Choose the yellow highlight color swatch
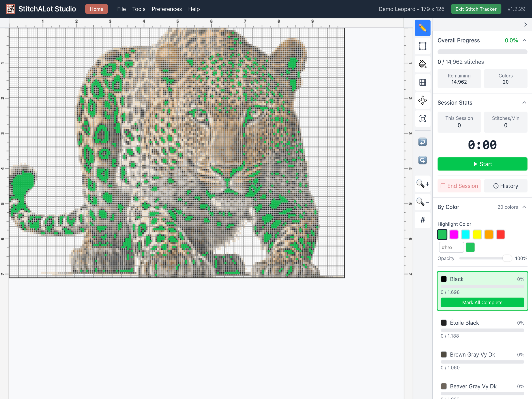The width and height of the screenshot is (532, 399). click(477, 234)
